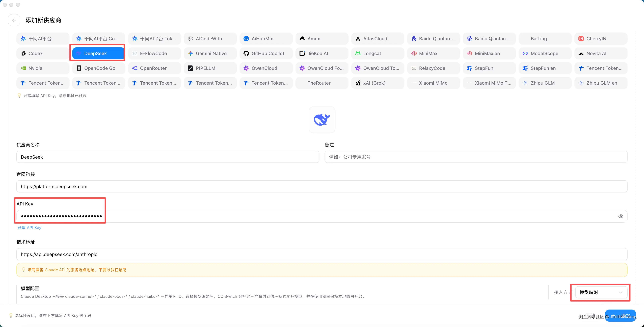Select the Codex preset
Screen dimensions: 644x327
[43, 53]
